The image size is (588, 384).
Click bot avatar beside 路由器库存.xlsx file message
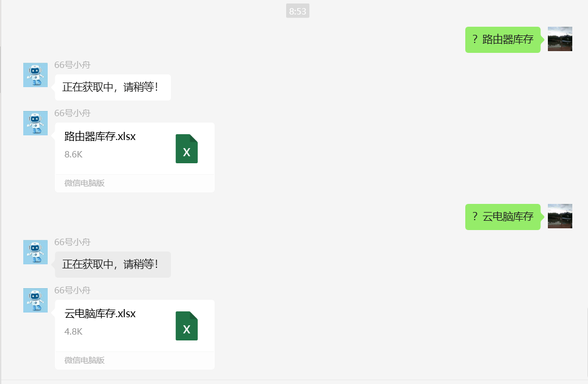coord(35,123)
